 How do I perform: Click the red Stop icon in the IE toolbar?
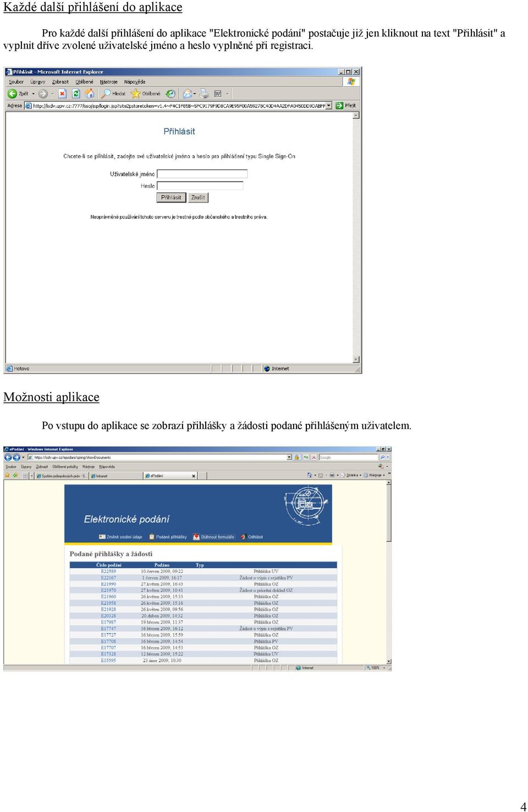click(62, 94)
